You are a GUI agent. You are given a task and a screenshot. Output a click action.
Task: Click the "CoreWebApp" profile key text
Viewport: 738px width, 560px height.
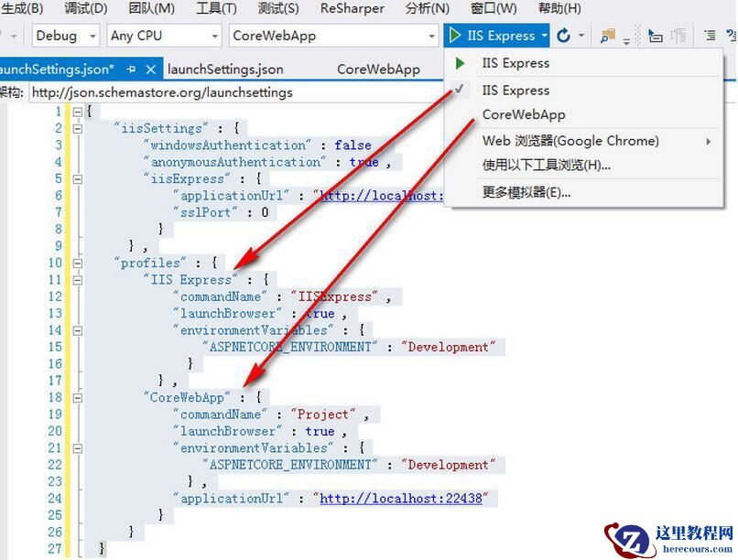point(187,398)
